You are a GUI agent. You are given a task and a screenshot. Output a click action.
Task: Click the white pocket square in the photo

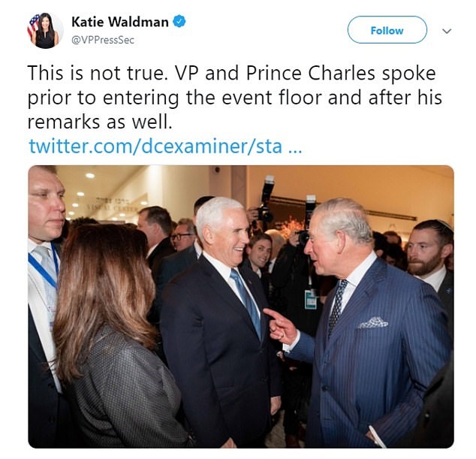(x=373, y=322)
